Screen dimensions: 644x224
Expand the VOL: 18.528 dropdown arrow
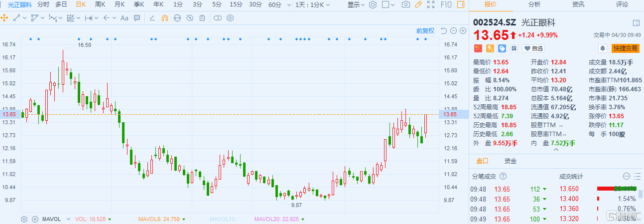pyautogui.click(x=109, y=220)
